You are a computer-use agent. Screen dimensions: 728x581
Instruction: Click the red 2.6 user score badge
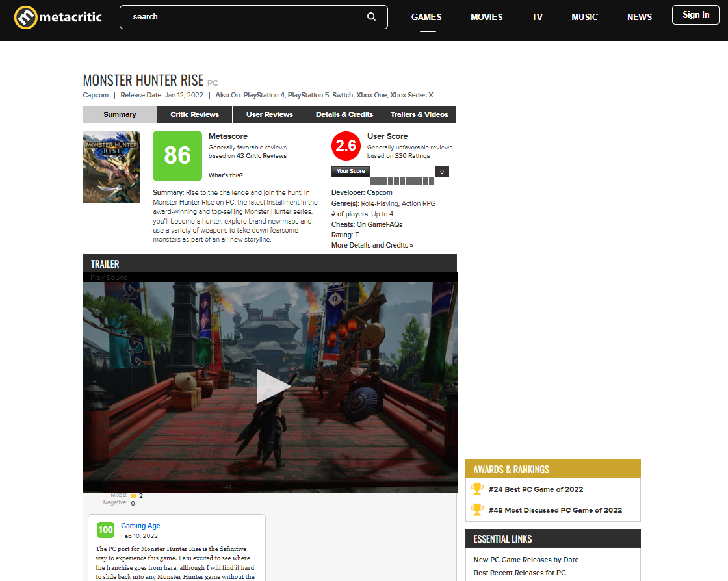pyautogui.click(x=346, y=146)
